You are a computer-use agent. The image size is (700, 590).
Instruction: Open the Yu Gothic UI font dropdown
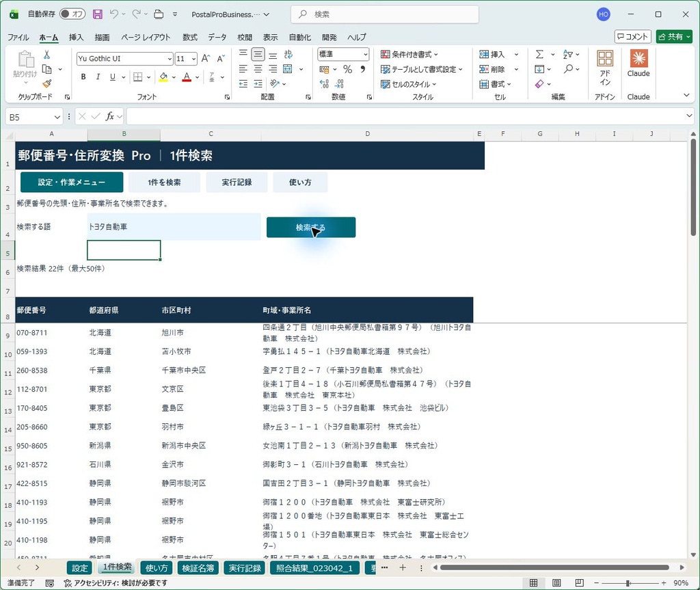click(x=170, y=59)
